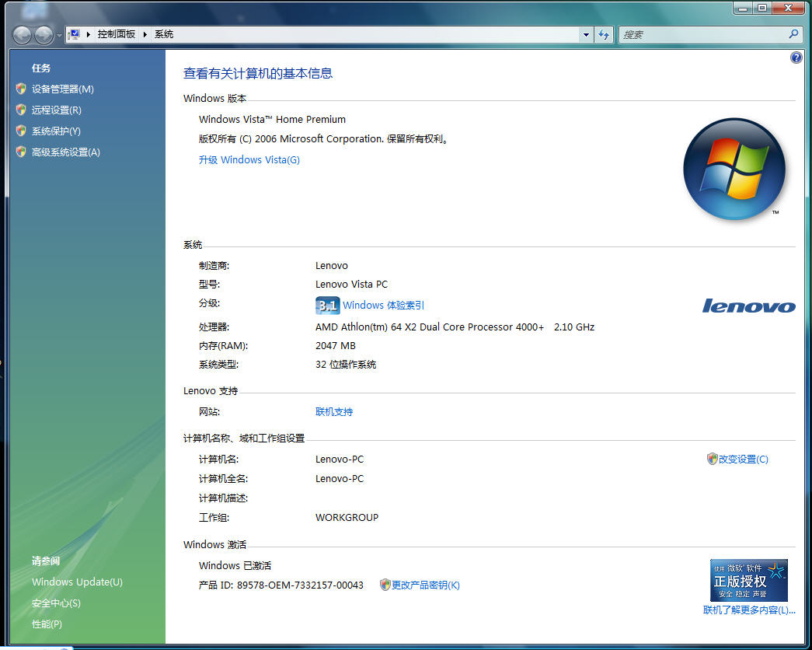Open 远程设置(R) from the tasks pane
The image size is (812, 650).
coord(56,110)
